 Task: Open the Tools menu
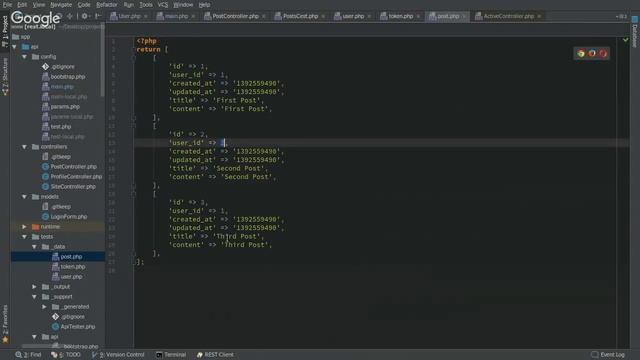[x=146, y=5]
